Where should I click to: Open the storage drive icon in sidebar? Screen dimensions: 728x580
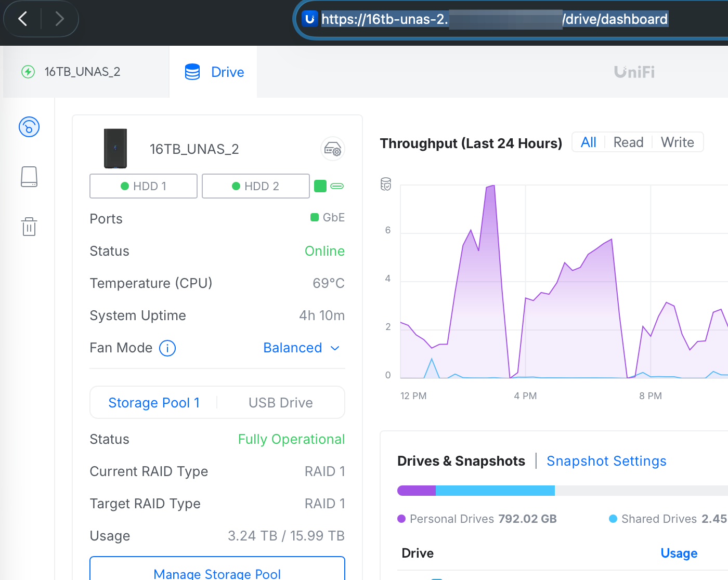[29, 177]
